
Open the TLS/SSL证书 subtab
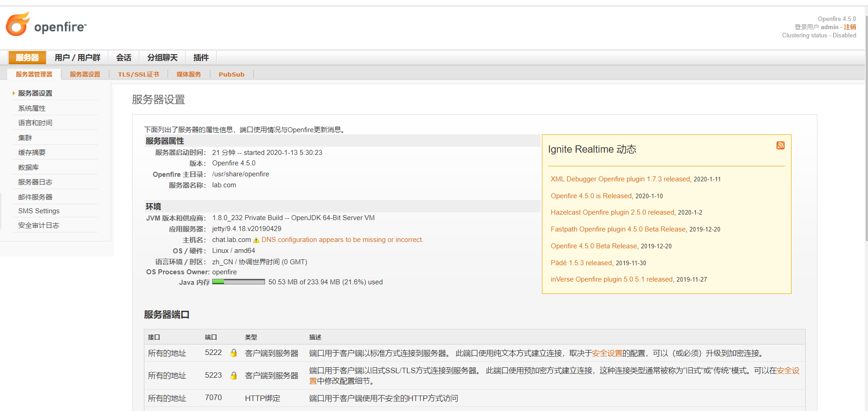tap(138, 74)
